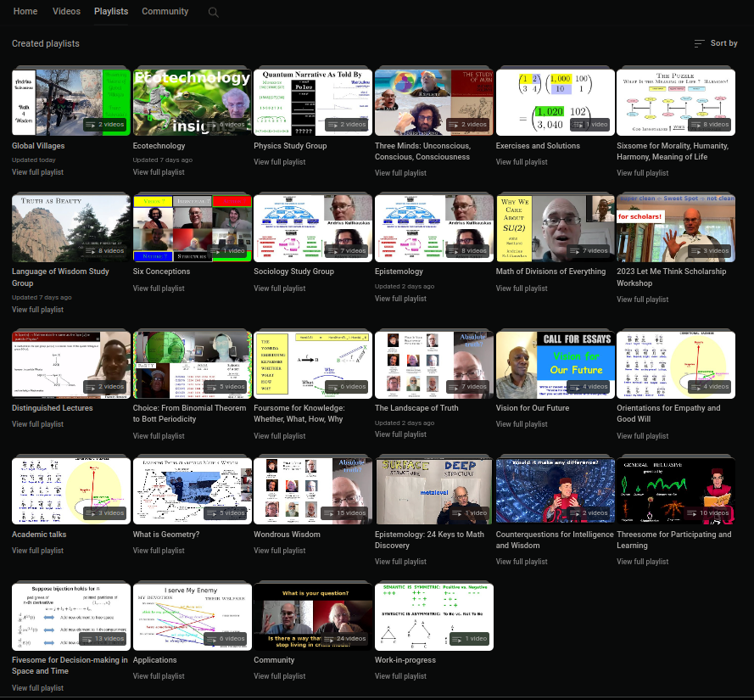
Task: Open Math of Divisions of Everything thumbnail
Action: pos(556,228)
